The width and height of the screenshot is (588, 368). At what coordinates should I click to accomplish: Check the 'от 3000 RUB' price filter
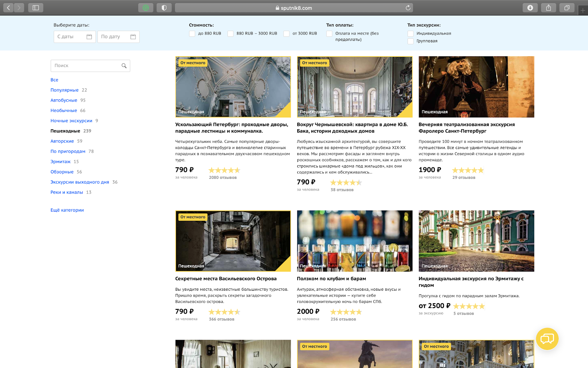click(x=287, y=34)
